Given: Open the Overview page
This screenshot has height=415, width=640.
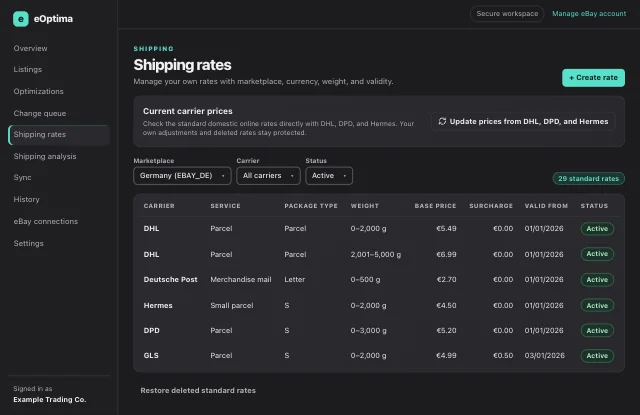Looking at the screenshot, I should [30, 48].
